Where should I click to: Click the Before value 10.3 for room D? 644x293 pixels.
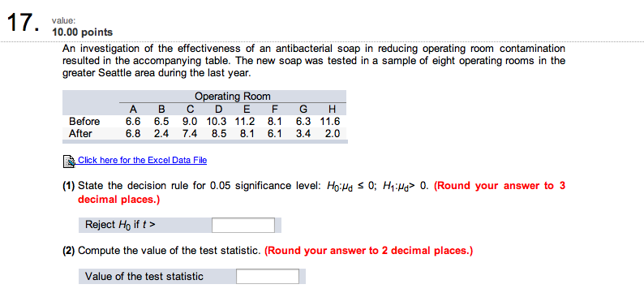point(217,122)
